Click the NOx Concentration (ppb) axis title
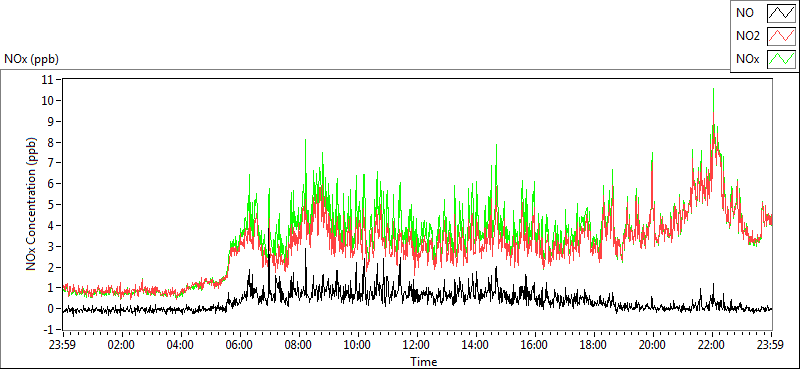 coord(32,203)
